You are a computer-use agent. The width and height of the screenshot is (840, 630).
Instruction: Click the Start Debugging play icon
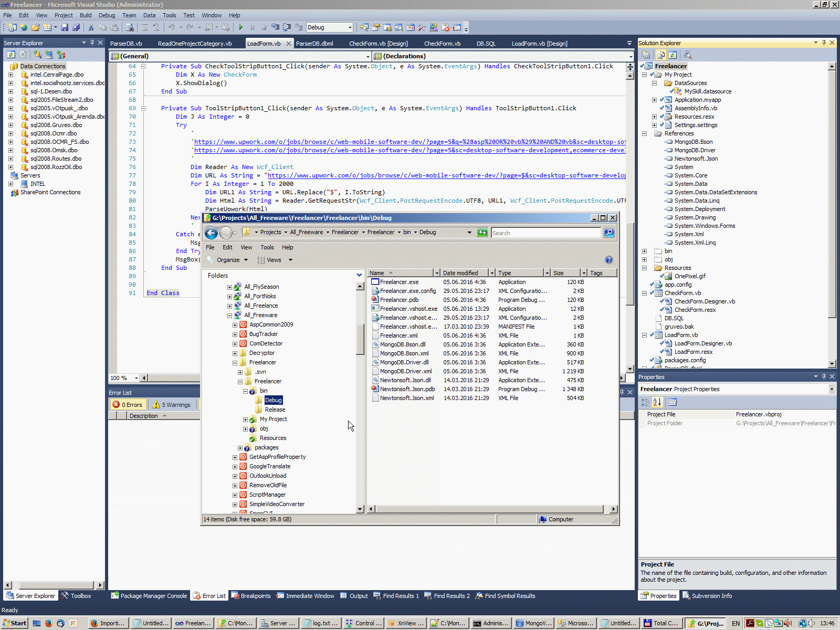240,27
